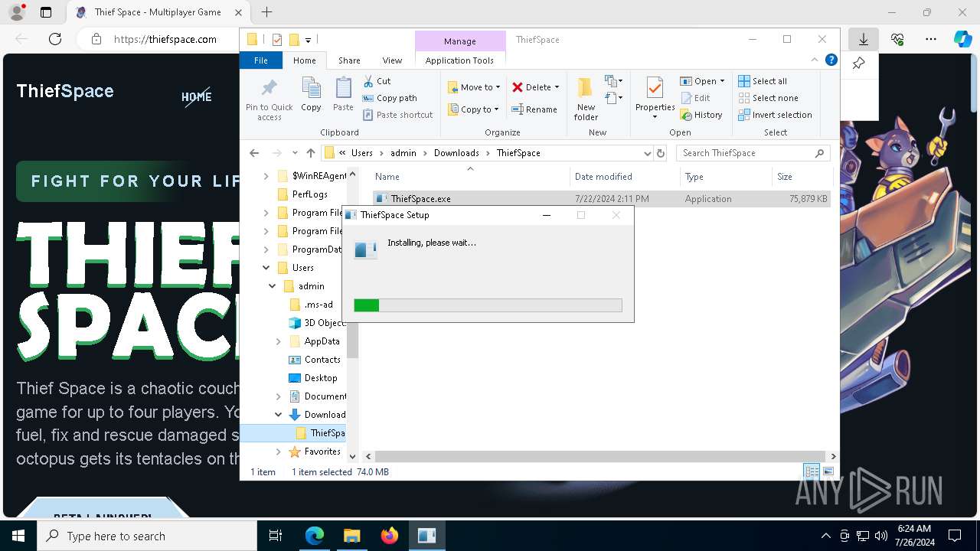Open History from the ribbon
The width and height of the screenshot is (980, 551).
click(701, 115)
